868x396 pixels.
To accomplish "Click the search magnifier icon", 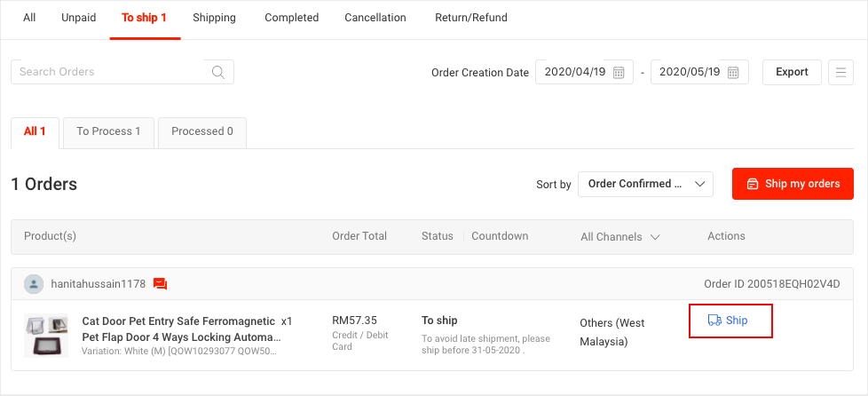I will coord(218,72).
